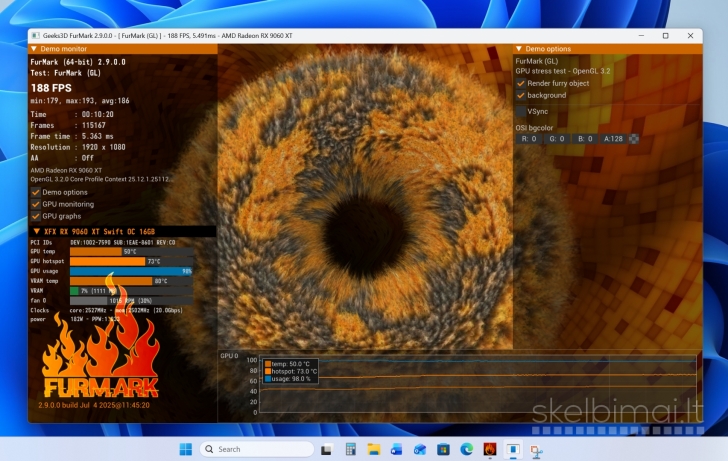This screenshot has width=728, height=461.
Task: Collapse the XFX RX 9060 XT section
Action: pos(37,231)
